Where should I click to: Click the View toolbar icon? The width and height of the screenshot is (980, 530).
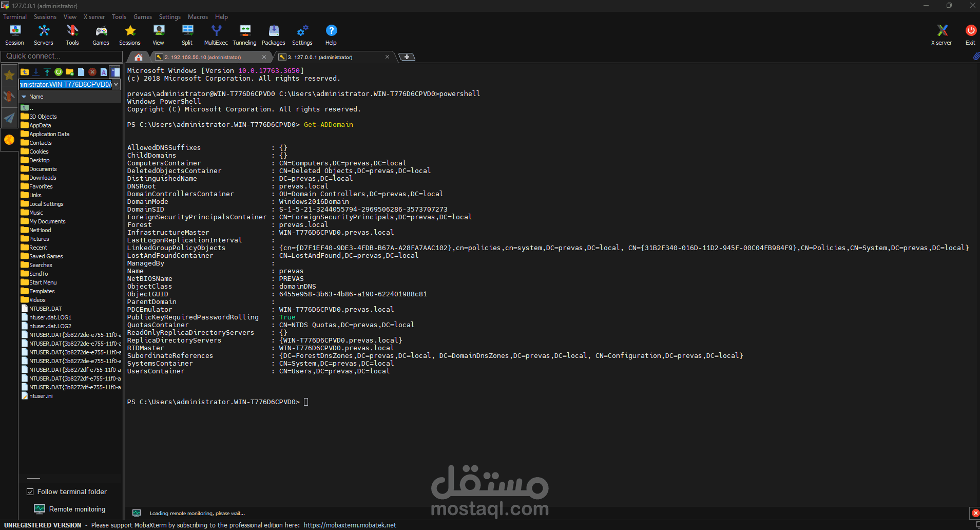159,35
